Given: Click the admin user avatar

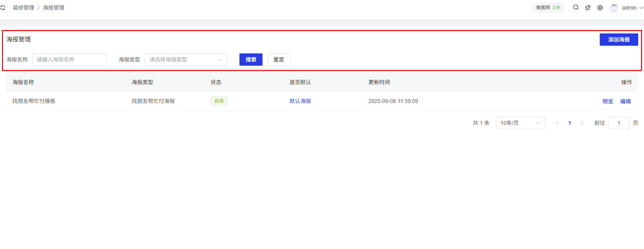Looking at the screenshot, I should 614,8.
